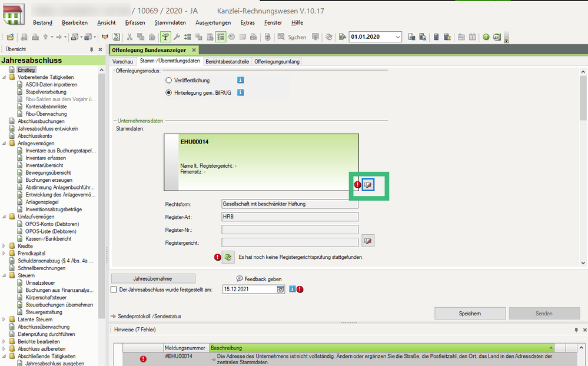The width and height of the screenshot is (588, 366).
Task: Click info icon next to Veröffentlichung
Action: point(240,80)
